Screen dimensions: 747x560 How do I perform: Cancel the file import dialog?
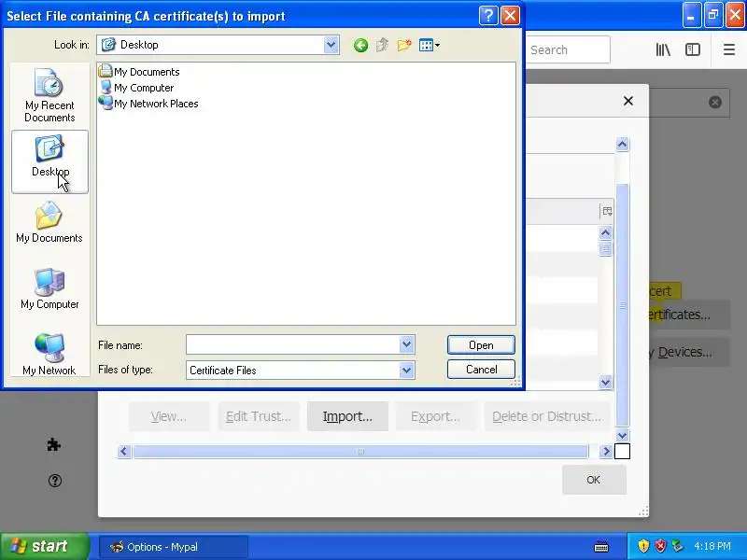pos(481,370)
